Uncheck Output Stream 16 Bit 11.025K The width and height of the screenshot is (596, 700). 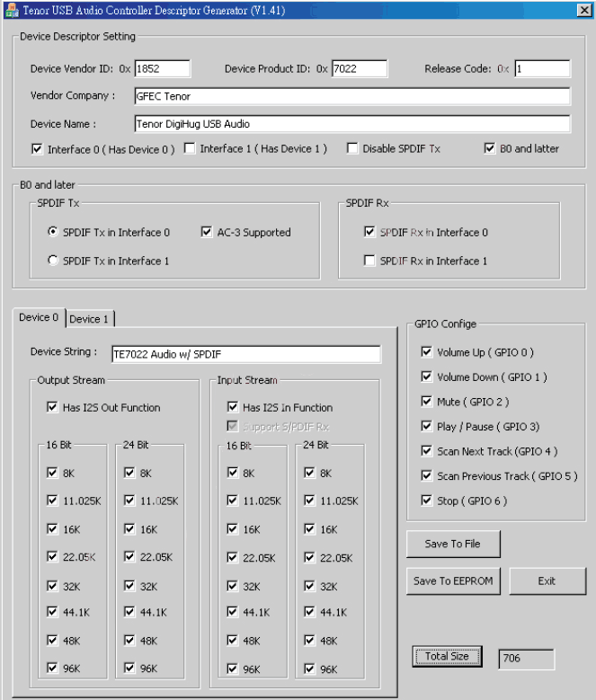pyautogui.click(x=52, y=501)
